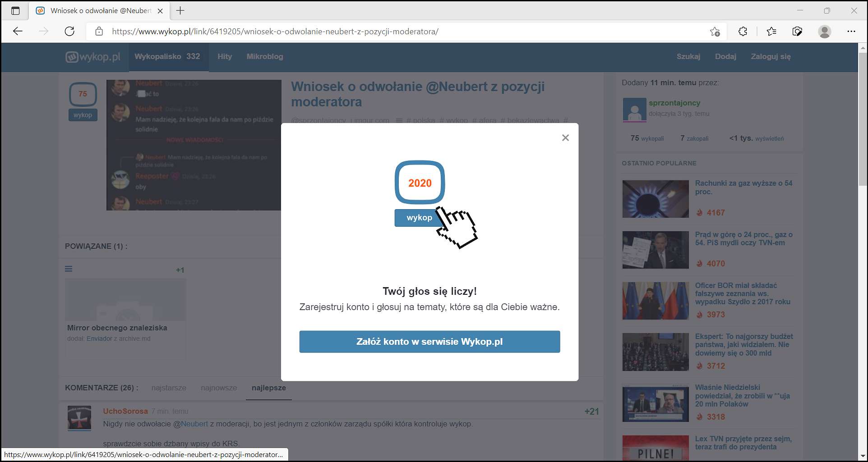Click the 2020 vote counter in the popup
This screenshot has height=462, width=868.
420,183
